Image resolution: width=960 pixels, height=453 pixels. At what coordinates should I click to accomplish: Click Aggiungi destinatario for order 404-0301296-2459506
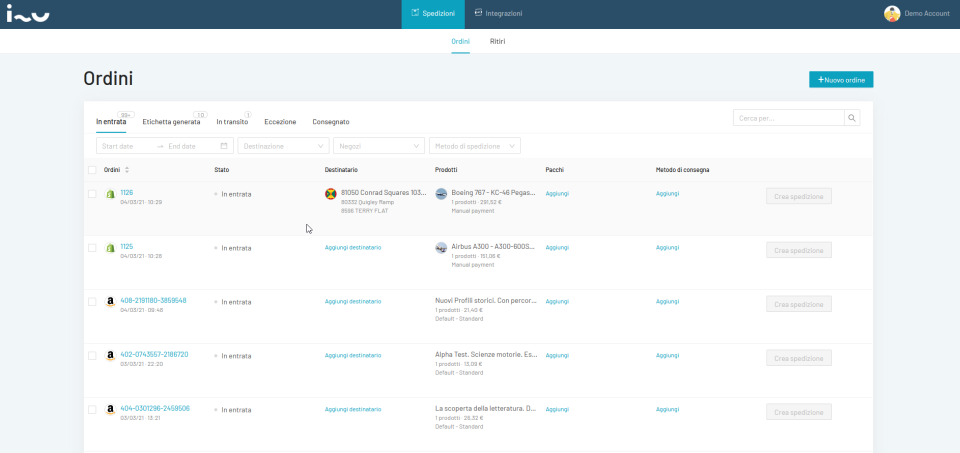coord(353,409)
